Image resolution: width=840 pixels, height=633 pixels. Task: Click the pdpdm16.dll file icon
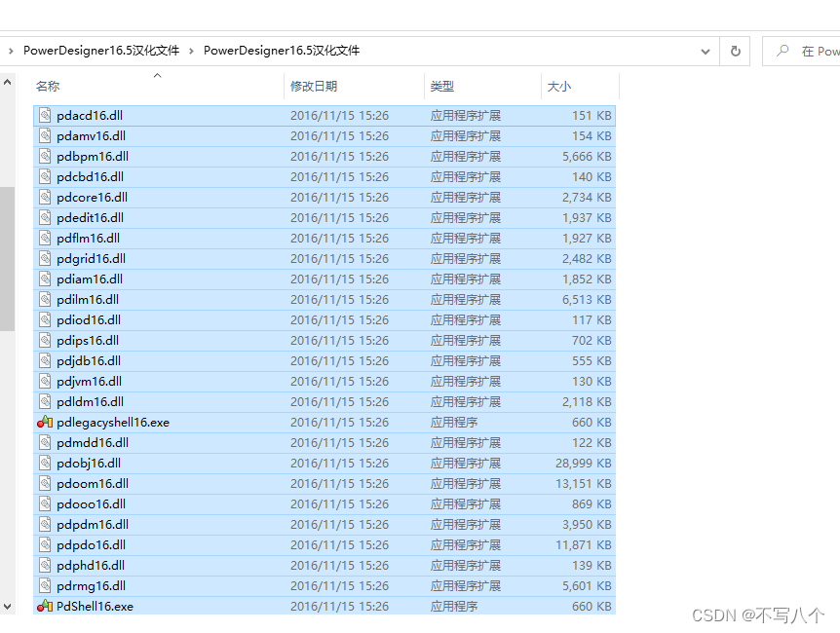coord(45,524)
